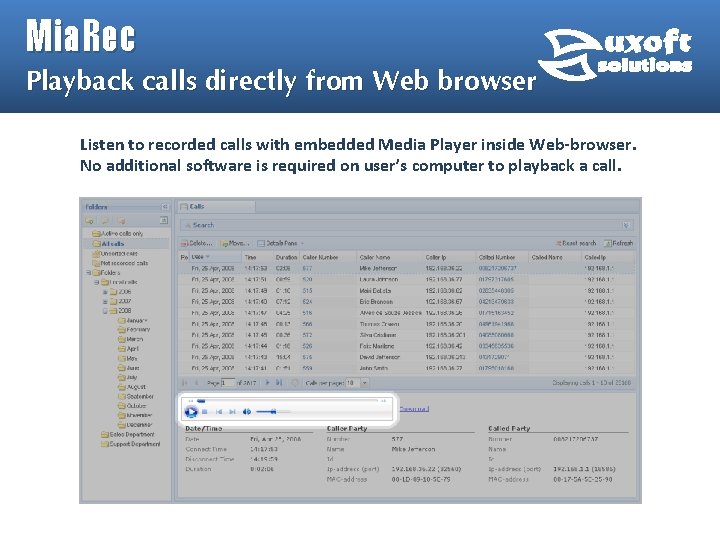The height and width of the screenshot is (540, 720).
Task: Skip to next track in media player
Action: tap(232, 412)
